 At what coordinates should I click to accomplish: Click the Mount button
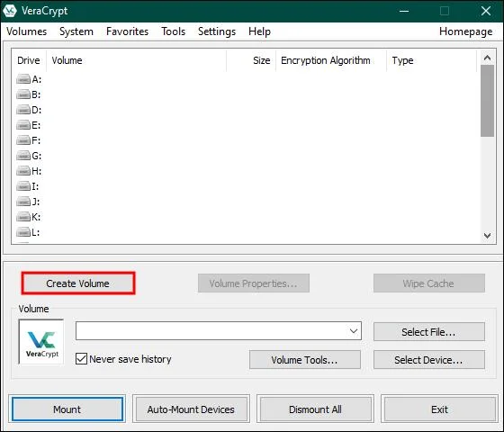point(67,409)
